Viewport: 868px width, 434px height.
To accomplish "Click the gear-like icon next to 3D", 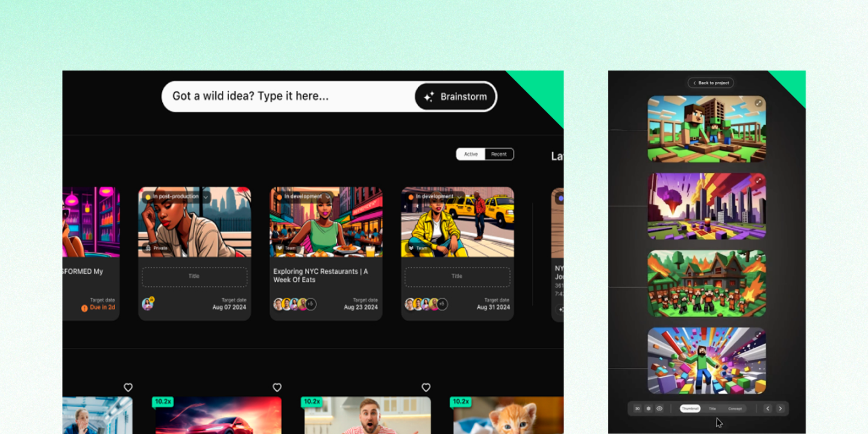I will pyautogui.click(x=648, y=409).
